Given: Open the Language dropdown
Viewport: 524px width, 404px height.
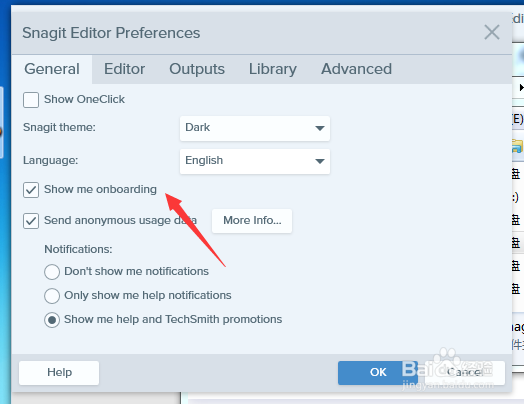Looking at the screenshot, I should point(255,161).
